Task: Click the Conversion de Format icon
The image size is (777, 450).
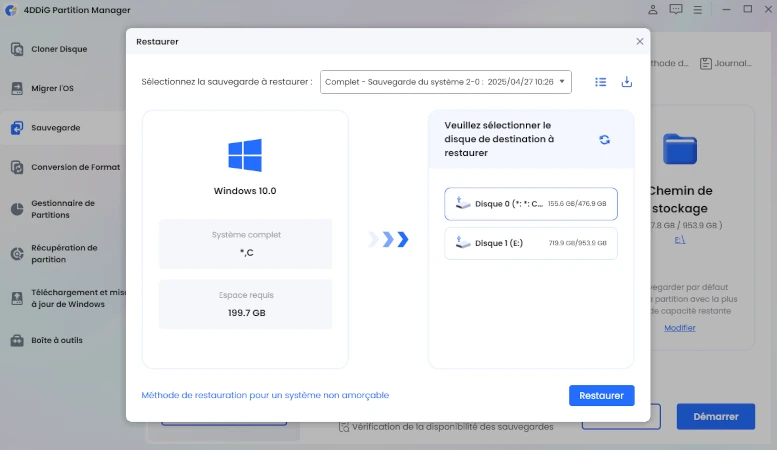Action: (x=17, y=167)
